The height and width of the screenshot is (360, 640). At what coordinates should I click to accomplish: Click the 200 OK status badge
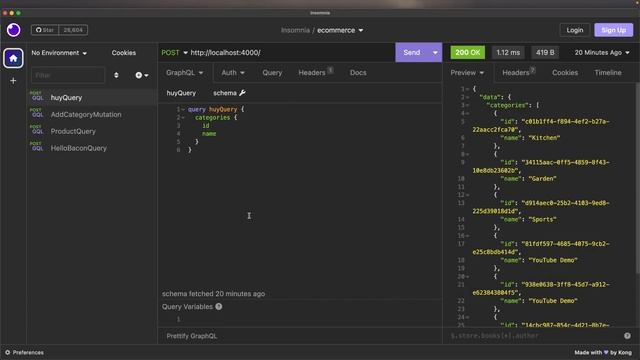[467, 53]
